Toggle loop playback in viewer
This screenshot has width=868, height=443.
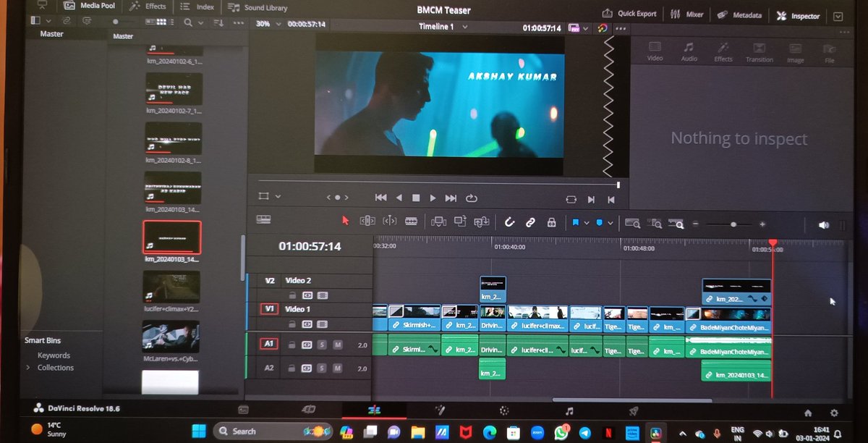[x=472, y=198]
